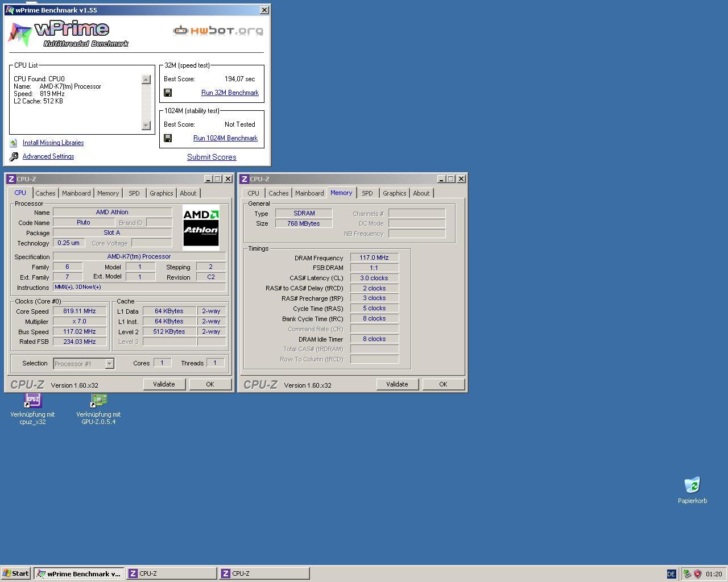This screenshot has width=728, height=582.
Task: Close the wPrime Benchmark window
Action: click(264, 10)
